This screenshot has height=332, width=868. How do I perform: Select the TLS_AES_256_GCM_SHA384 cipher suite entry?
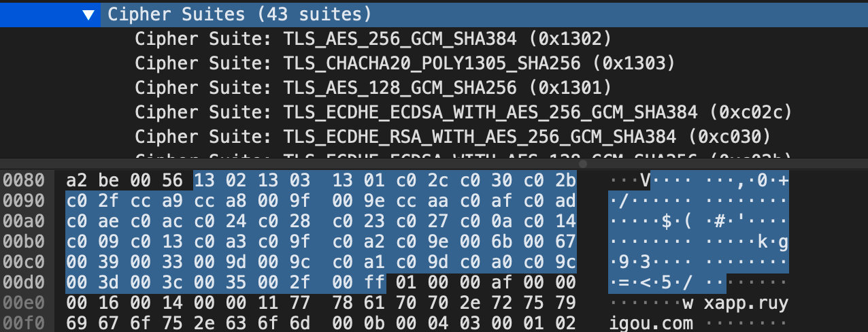coord(373,38)
